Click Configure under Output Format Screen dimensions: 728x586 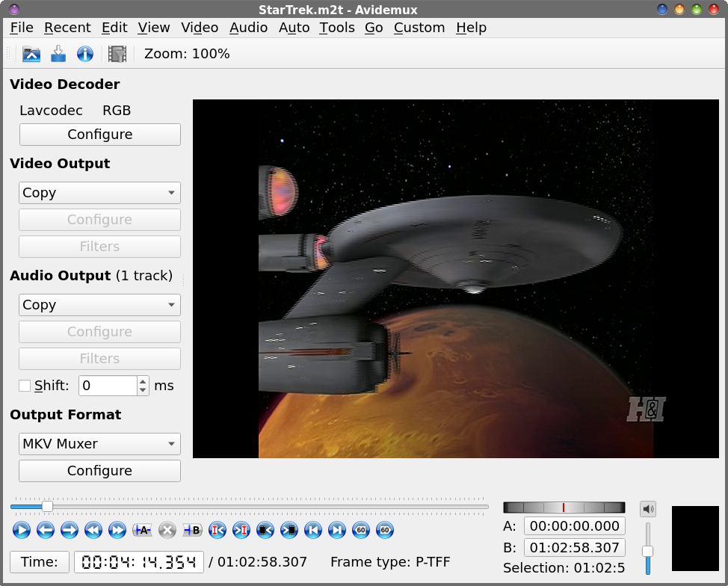(x=99, y=471)
